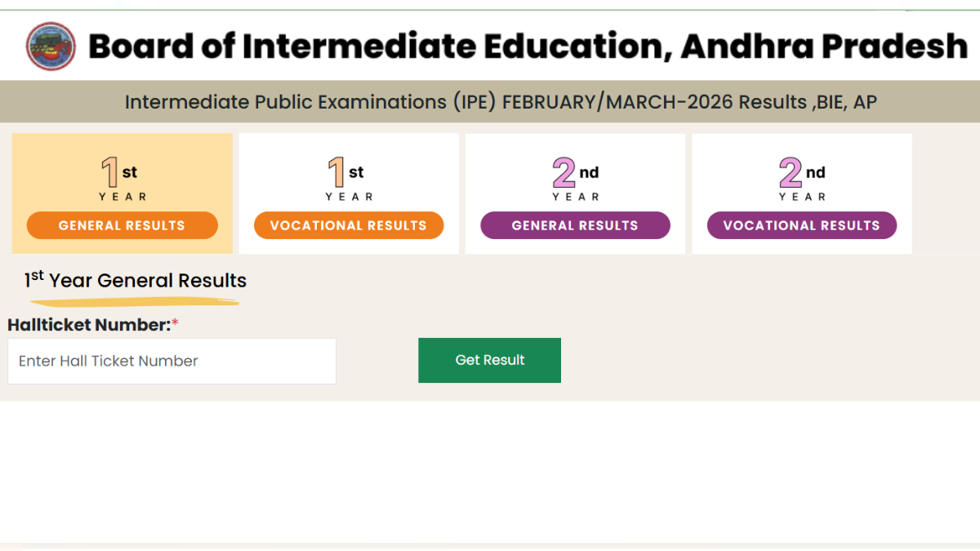This screenshot has height=551, width=980.
Task: Click the red required asterisk beside Hallticket Number
Action: 175,325
